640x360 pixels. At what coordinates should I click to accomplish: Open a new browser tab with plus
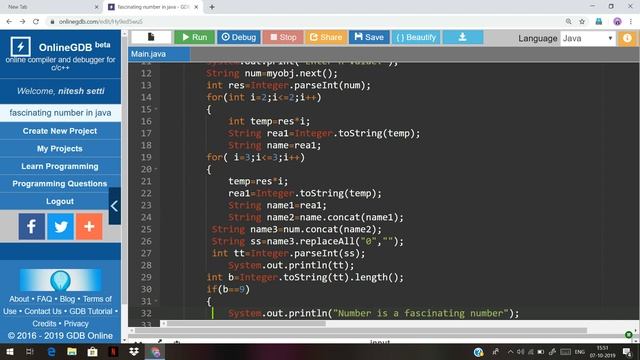[212, 7]
